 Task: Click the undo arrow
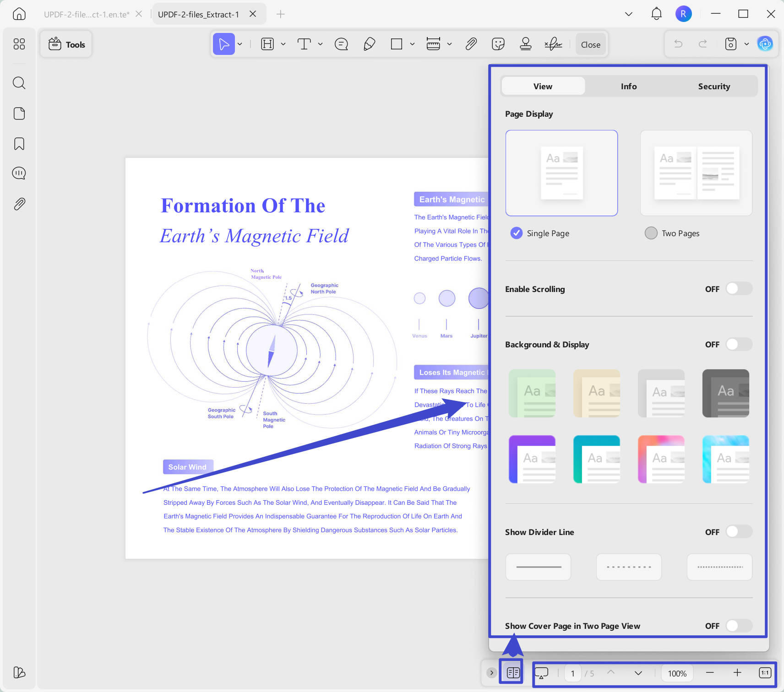(x=678, y=44)
